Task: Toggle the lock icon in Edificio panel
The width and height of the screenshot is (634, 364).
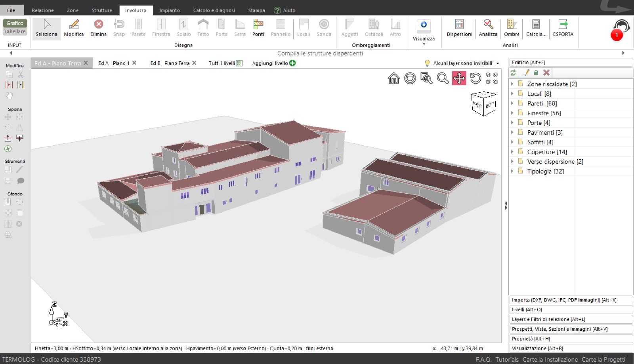Action: click(x=536, y=73)
